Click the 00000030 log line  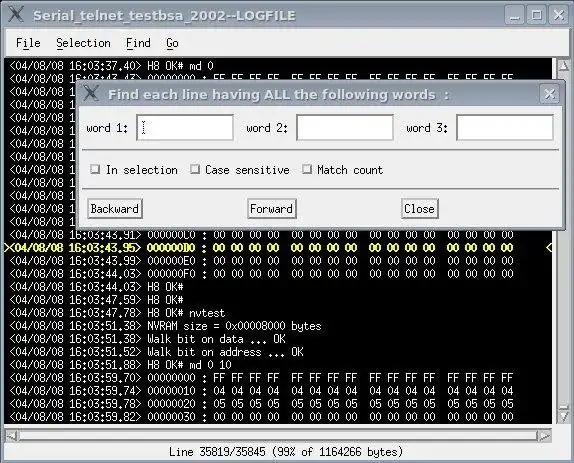(261, 417)
